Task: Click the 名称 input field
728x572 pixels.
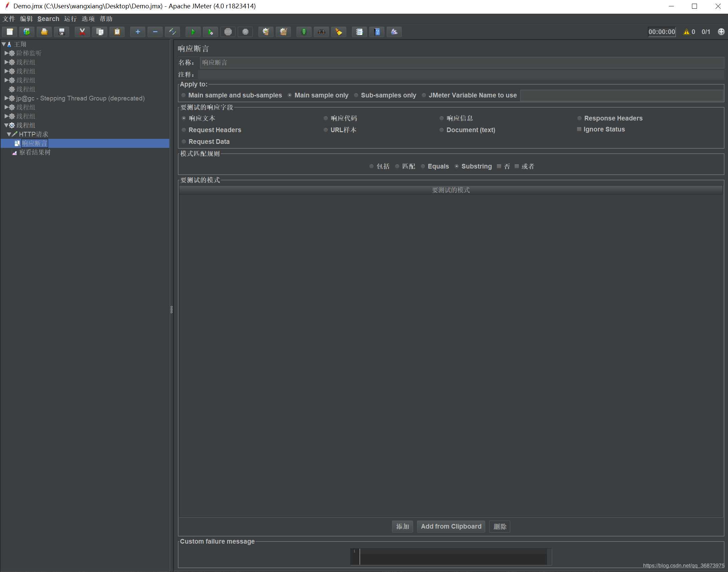Action: point(462,62)
